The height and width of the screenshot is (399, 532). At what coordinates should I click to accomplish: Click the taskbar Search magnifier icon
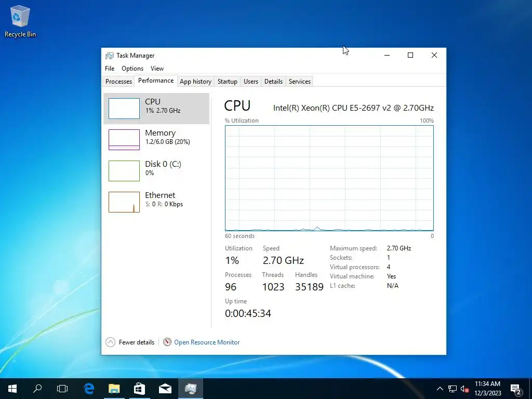point(37,389)
